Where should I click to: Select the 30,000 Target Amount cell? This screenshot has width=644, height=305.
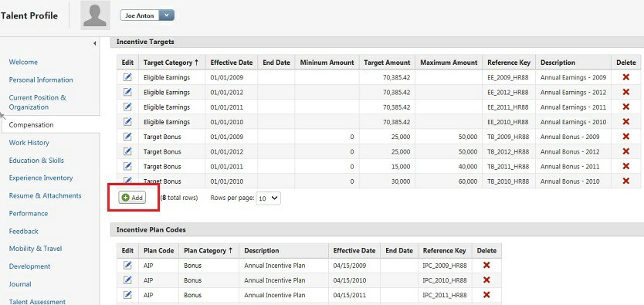point(387,181)
